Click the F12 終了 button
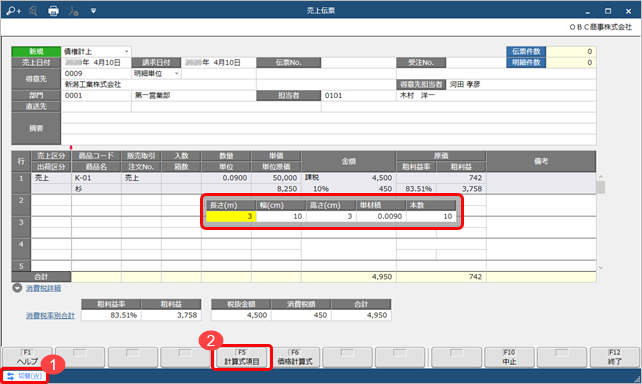 pyautogui.click(x=615, y=357)
